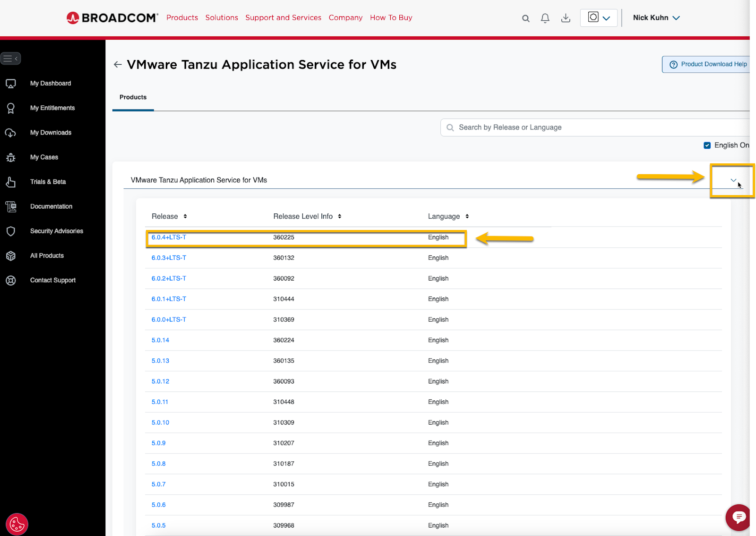The image size is (756, 536).
Task: Open release 5.0.6
Action: [x=158, y=505]
